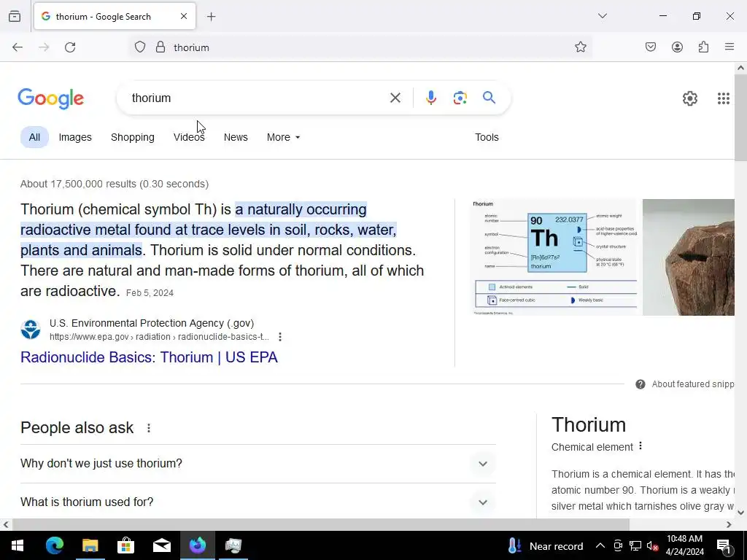Open People also ask three-dot menu
747x560 pixels.
point(149,428)
